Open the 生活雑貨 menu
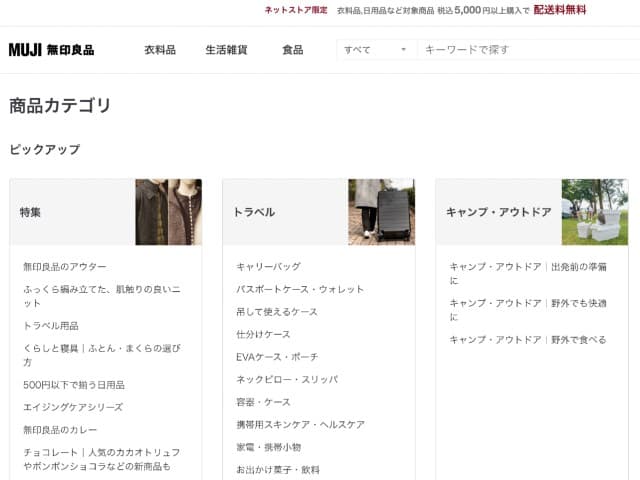The width and height of the screenshot is (640, 480). [x=227, y=50]
